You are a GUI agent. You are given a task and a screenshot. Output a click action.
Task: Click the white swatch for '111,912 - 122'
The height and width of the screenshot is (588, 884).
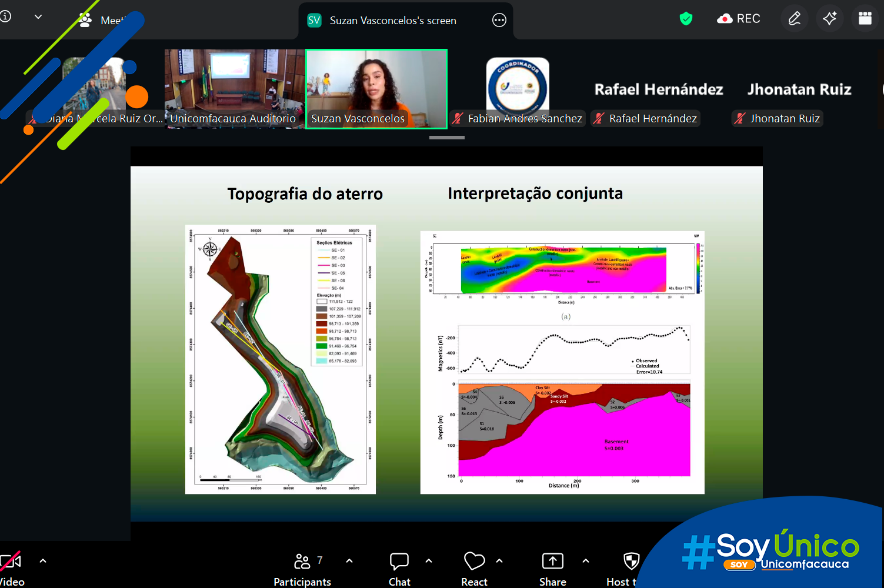point(322,302)
